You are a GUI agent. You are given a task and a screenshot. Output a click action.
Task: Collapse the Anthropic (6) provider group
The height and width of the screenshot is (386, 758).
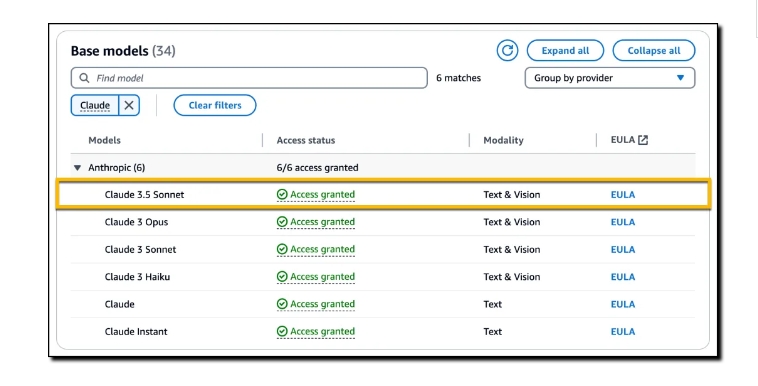click(77, 168)
